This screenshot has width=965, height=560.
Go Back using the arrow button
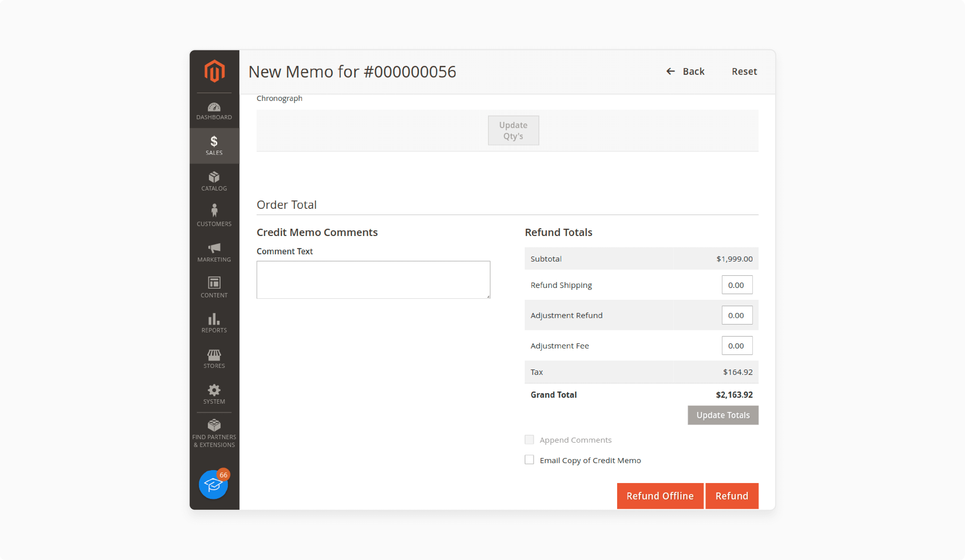tap(685, 71)
